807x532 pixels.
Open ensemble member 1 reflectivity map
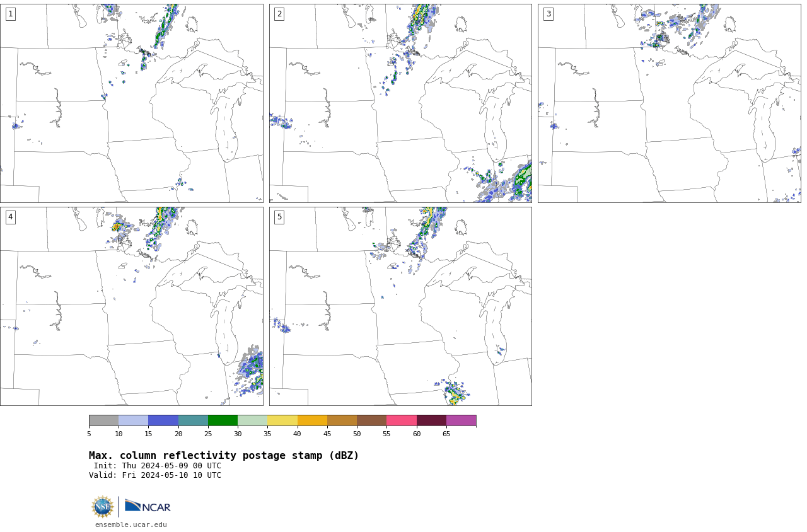131,103
